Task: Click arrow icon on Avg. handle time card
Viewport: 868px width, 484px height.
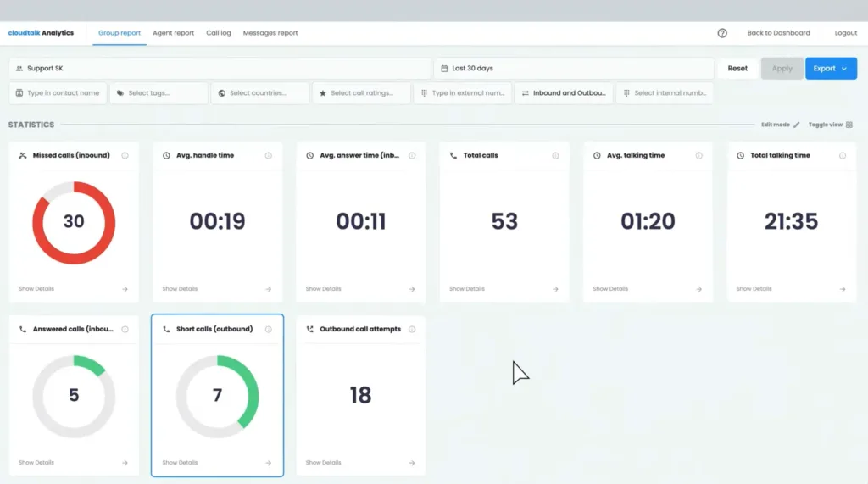Action: pyautogui.click(x=269, y=289)
